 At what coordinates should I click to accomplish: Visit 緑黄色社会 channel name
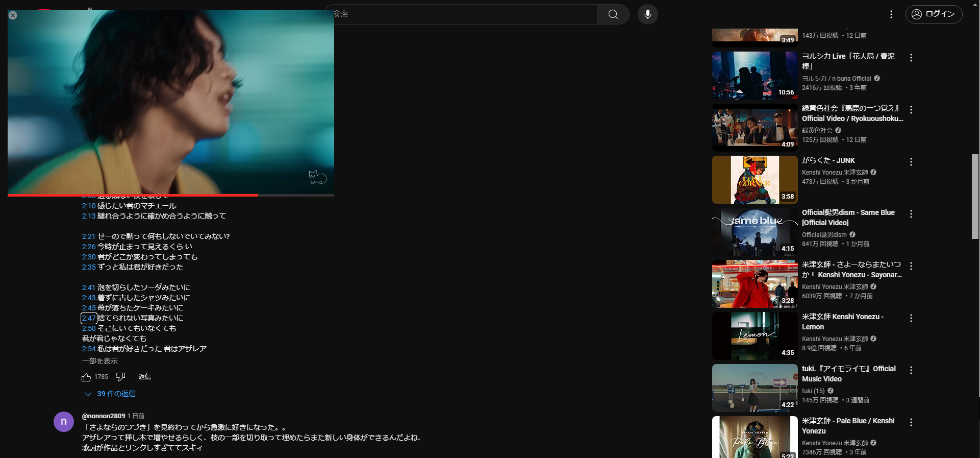tap(817, 131)
